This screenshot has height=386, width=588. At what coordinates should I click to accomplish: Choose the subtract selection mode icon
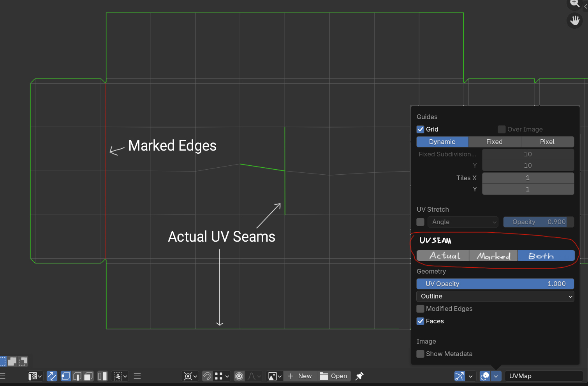pyautogui.click(x=23, y=361)
